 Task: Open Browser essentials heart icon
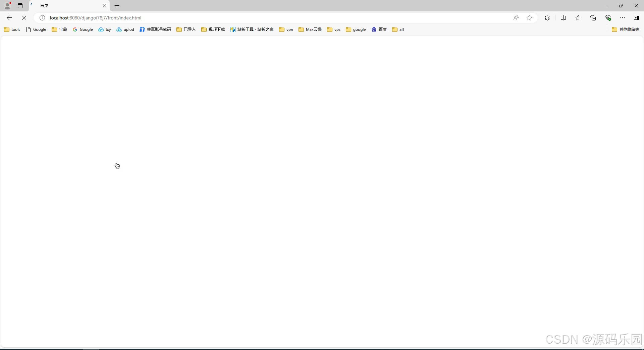pos(608,17)
